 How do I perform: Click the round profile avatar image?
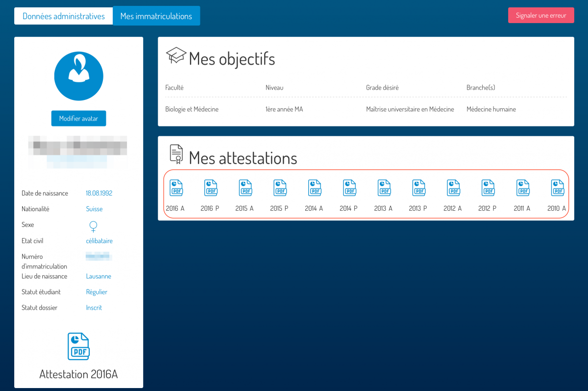[x=78, y=76]
